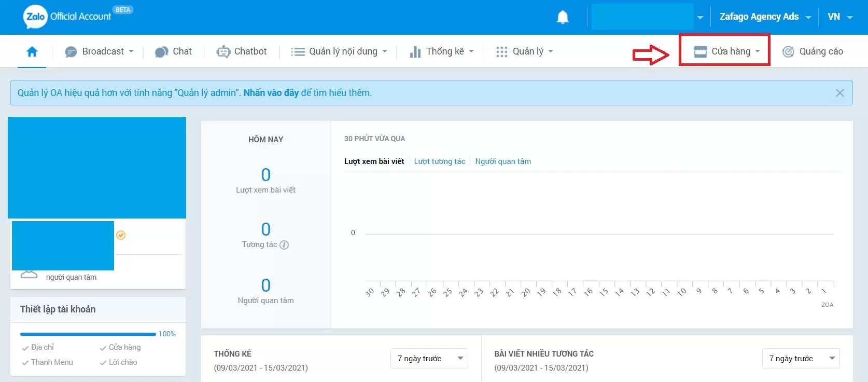The height and width of the screenshot is (382, 868).
Task: Select the Lượt xem bài viết tab
Action: click(374, 161)
